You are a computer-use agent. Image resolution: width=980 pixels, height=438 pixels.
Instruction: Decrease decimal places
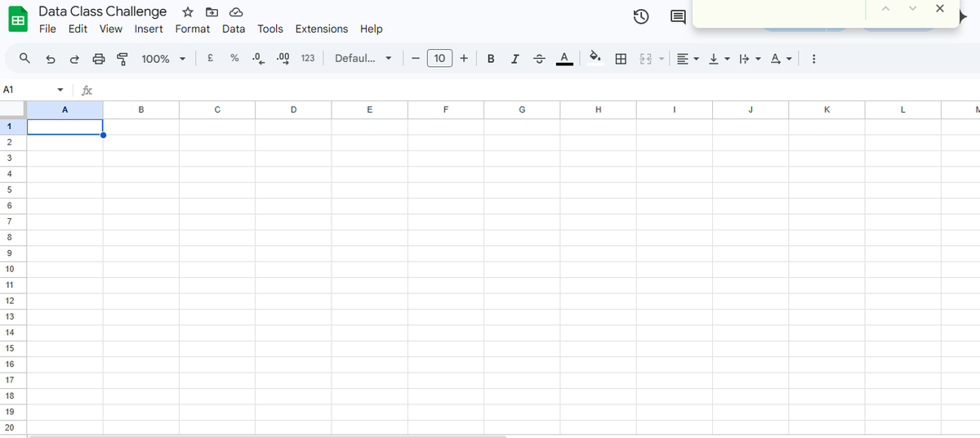(x=258, y=58)
